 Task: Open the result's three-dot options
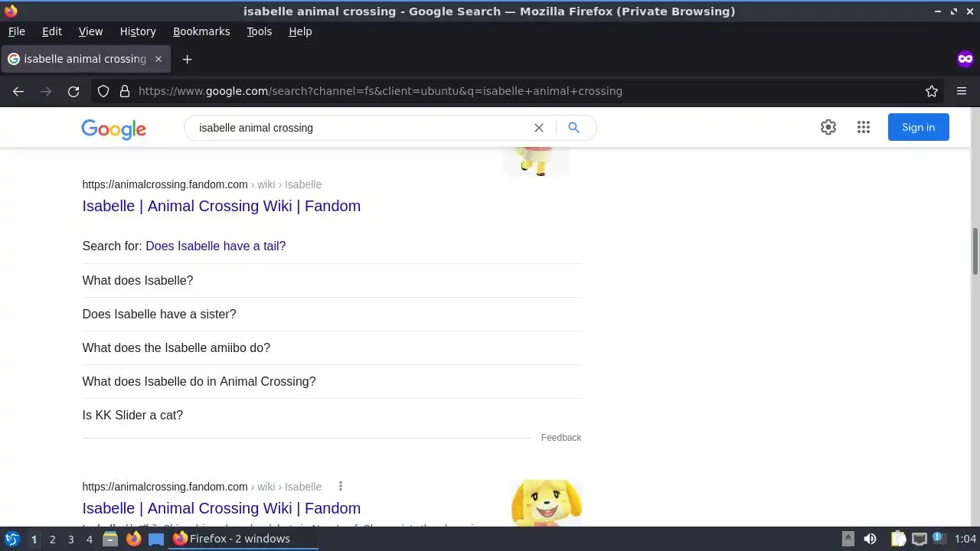click(341, 487)
